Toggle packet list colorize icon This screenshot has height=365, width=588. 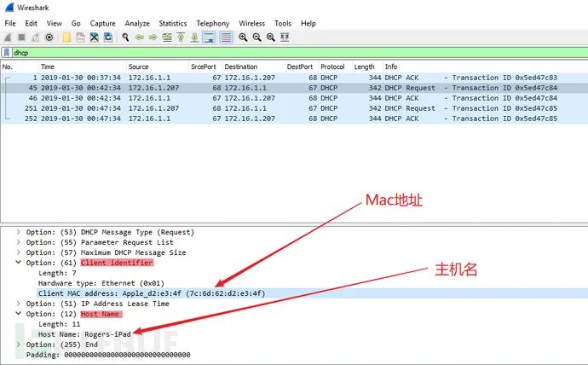226,38
